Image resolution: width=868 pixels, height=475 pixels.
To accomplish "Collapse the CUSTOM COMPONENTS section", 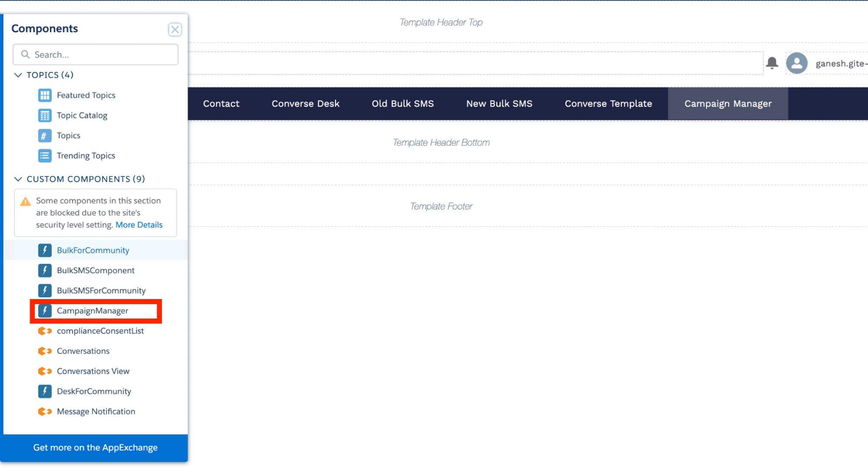I will click(18, 179).
